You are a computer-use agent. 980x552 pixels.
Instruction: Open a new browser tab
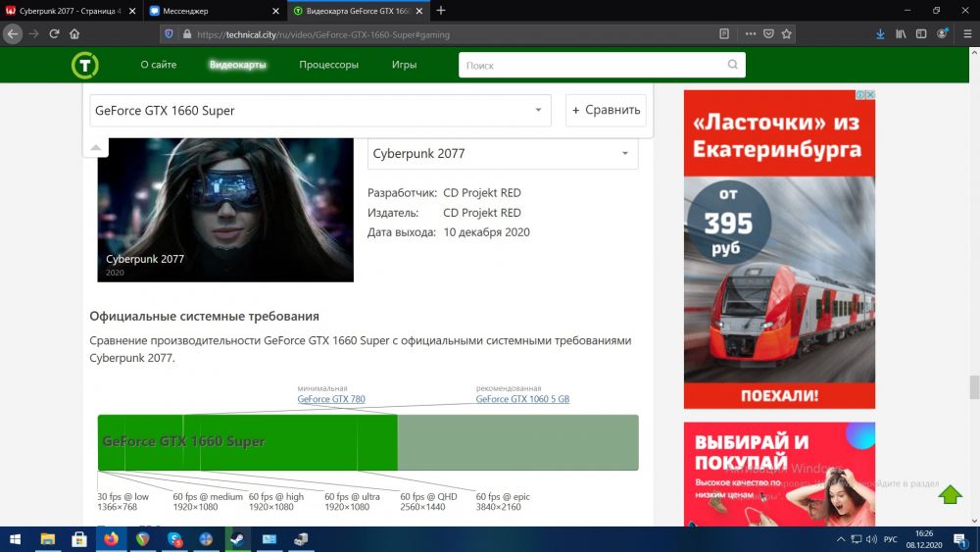[441, 11]
